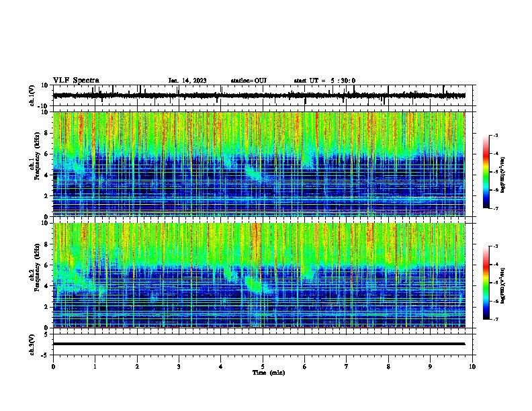This screenshot has width=532, height=411.
Task: Click time axis tick label "8"
Action: [x=388, y=367]
